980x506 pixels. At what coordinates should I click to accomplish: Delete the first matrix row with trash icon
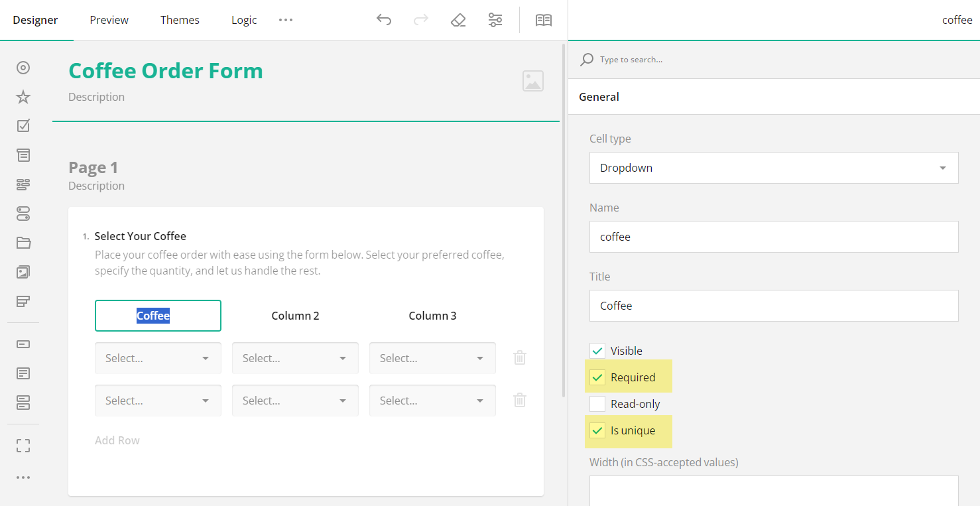pos(519,357)
